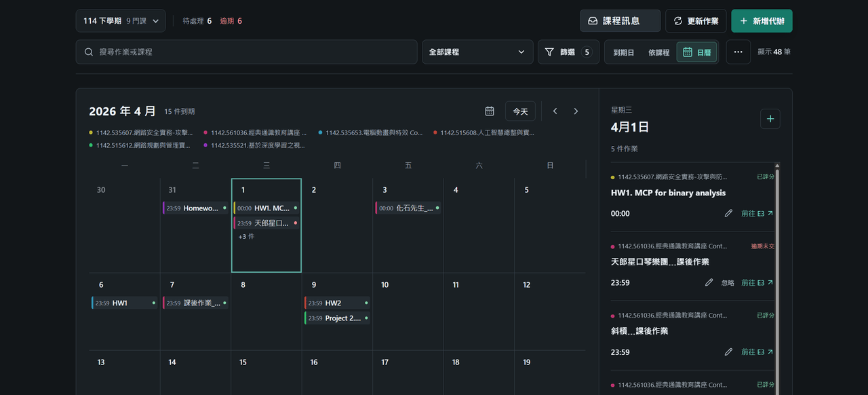Click the plus icon beside 4月1日
This screenshot has width=868, height=395.
click(x=770, y=119)
